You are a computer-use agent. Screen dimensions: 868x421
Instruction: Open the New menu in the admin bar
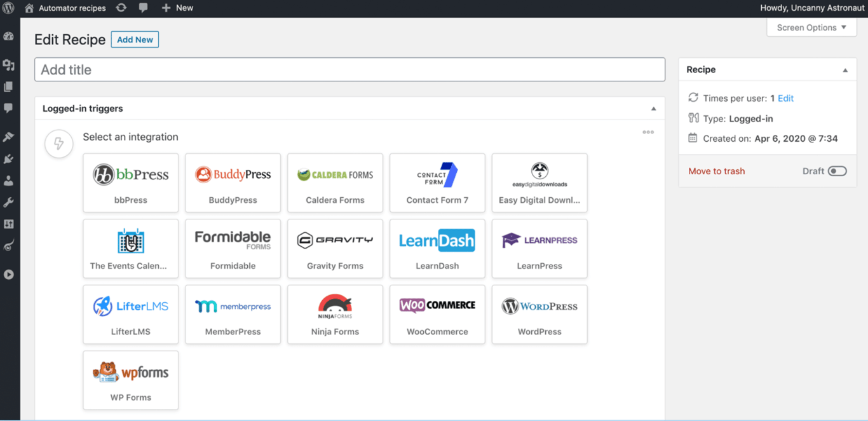pyautogui.click(x=177, y=8)
